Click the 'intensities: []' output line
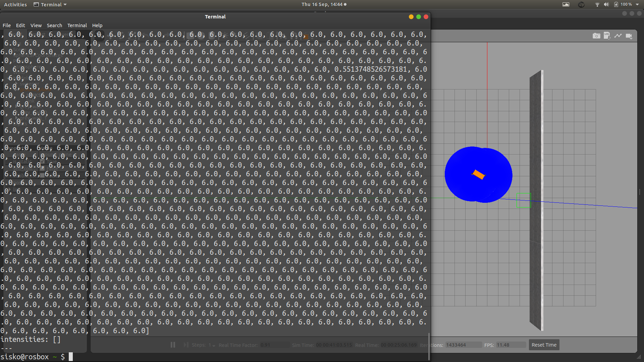 click(31, 340)
